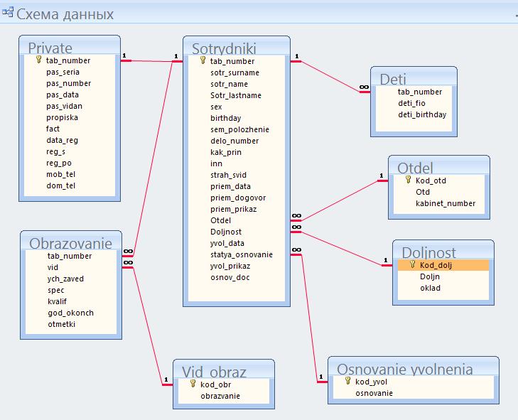Click the Схема данных tab icon
This screenshot has height=420, width=518.
click(x=8, y=13)
